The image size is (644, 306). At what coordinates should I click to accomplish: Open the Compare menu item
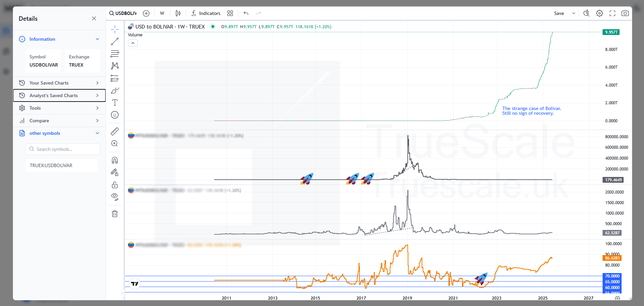pos(59,121)
